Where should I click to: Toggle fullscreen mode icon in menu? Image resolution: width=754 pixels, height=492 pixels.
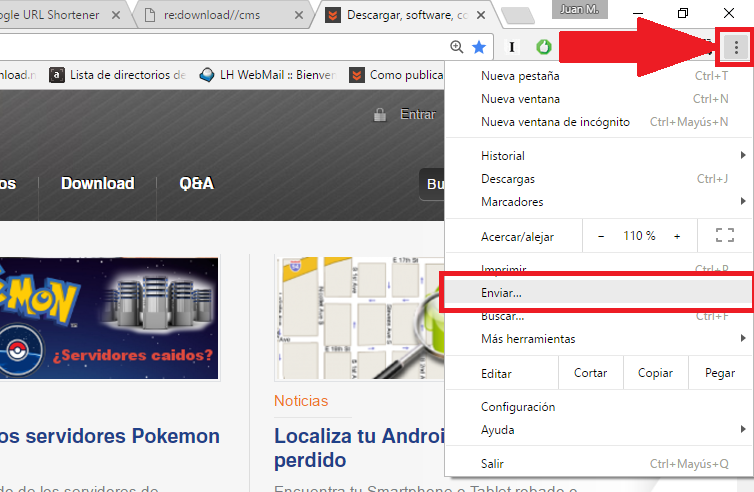tap(725, 235)
